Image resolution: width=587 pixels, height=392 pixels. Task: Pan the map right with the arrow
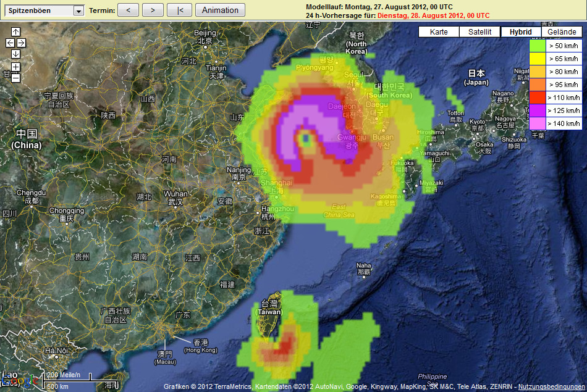point(21,43)
